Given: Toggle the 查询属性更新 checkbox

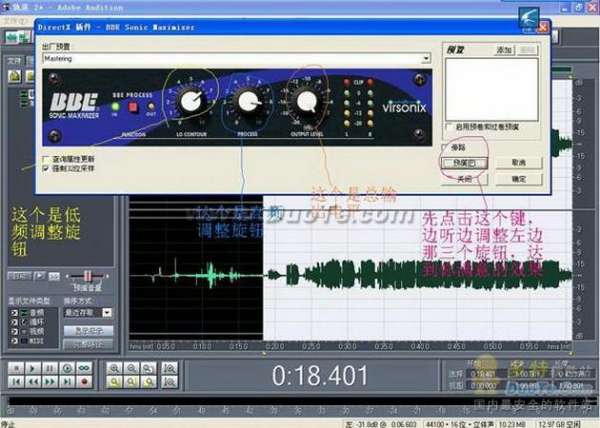Looking at the screenshot, I should 47,159.
